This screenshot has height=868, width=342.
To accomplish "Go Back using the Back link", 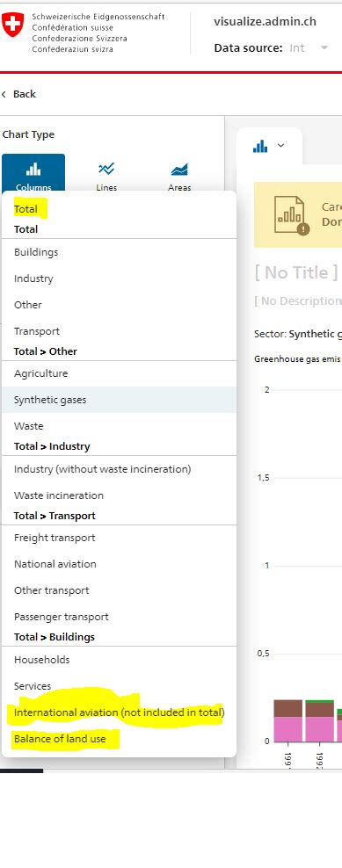I will 25,94.
